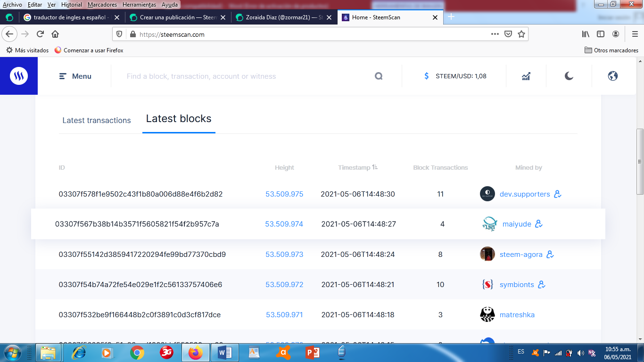Open Más visitados bookmarks folder

27,50
